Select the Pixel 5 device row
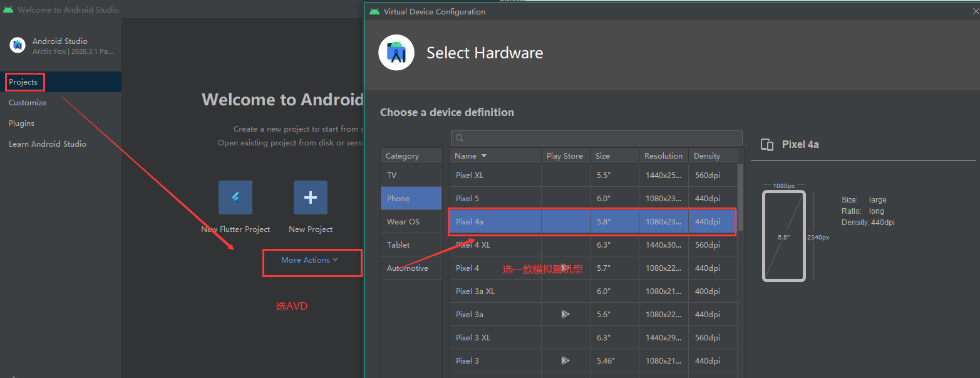This screenshot has height=378, width=980. click(593, 199)
